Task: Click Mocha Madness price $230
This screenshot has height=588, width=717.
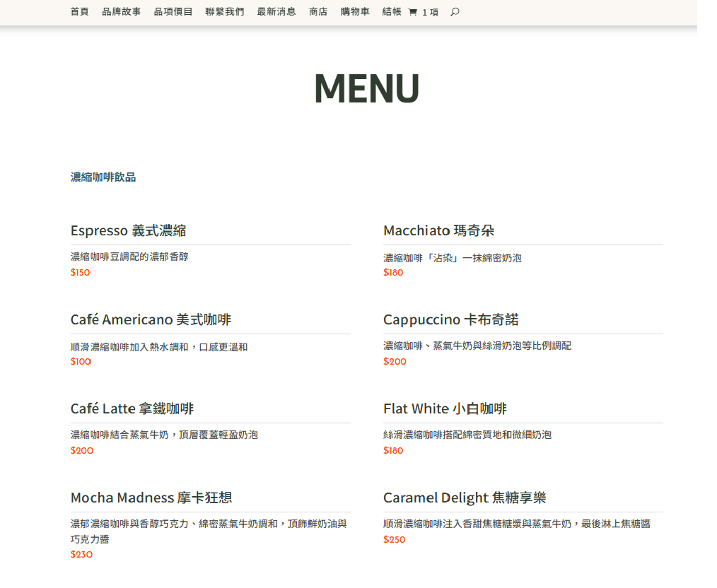Action: (81, 555)
